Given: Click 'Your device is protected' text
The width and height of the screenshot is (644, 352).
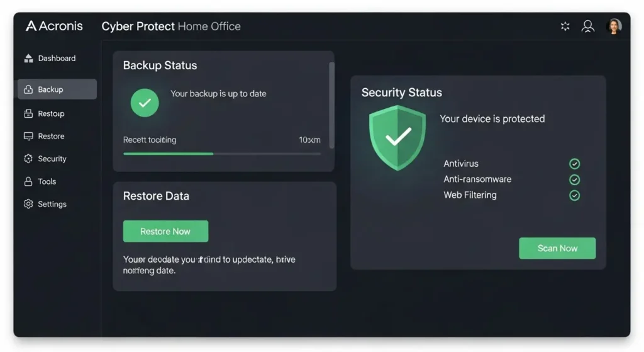Looking at the screenshot, I should 492,119.
